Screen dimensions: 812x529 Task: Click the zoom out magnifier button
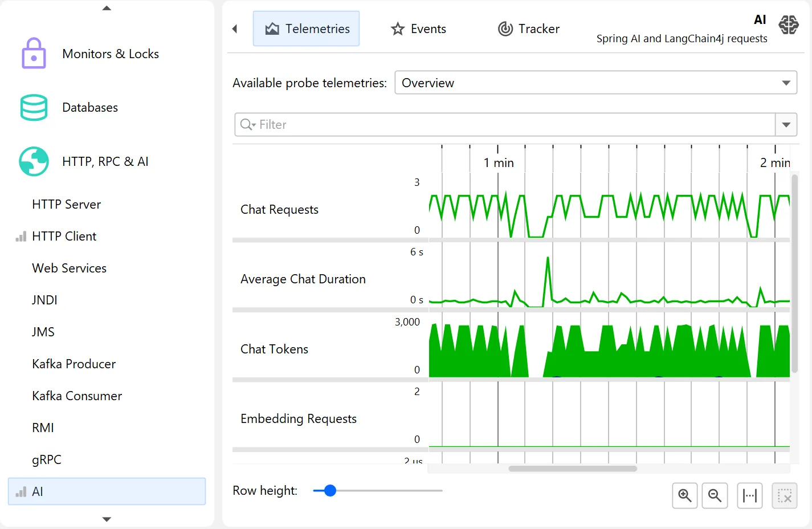coord(715,496)
